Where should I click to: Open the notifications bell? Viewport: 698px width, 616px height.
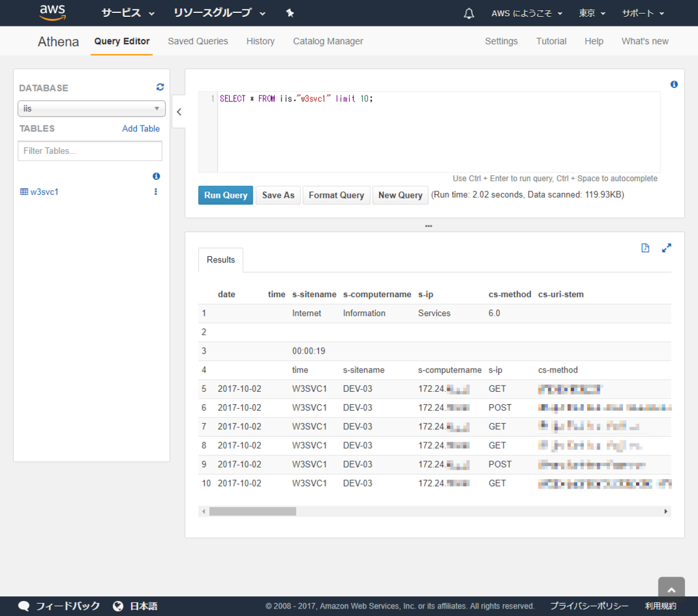(x=469, y=14)
